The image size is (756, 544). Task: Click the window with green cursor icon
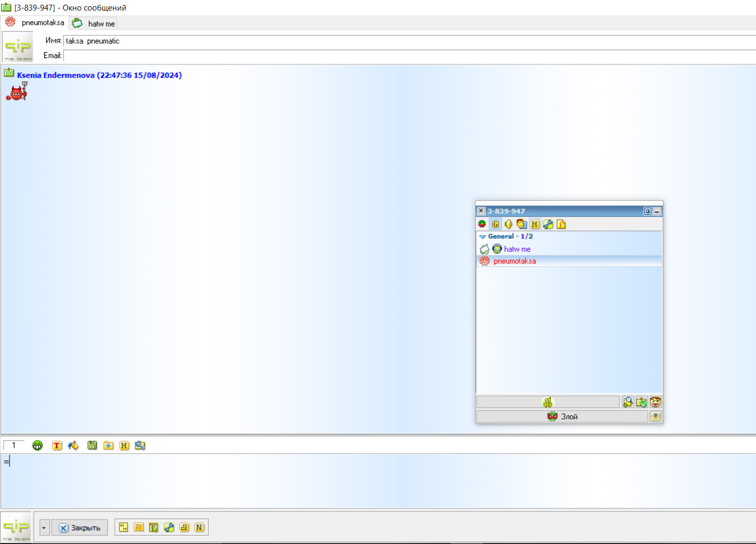pyautogui.click(x=154, y=527)
